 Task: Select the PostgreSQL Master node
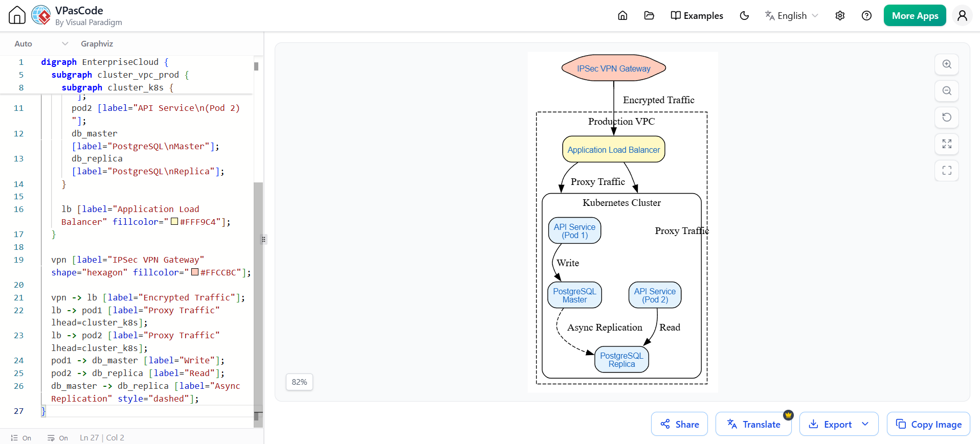point(574,295)
